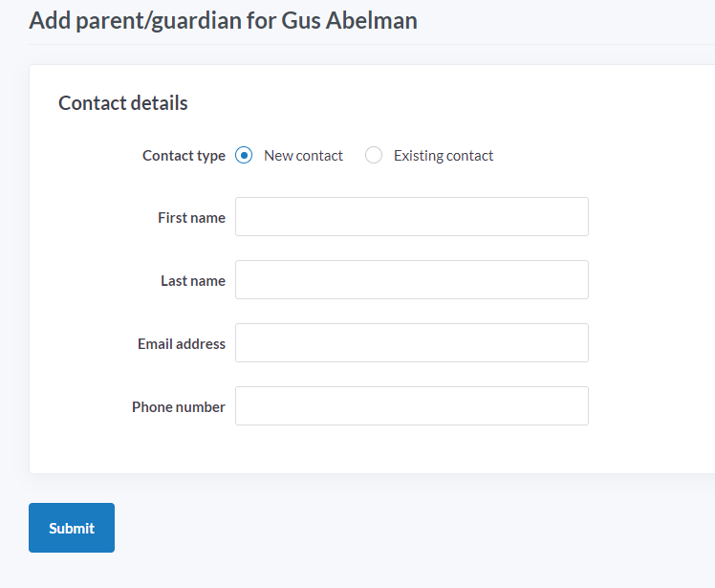Click the "Email address" field label
Viewport: 715px width, 588px height.
182,343
